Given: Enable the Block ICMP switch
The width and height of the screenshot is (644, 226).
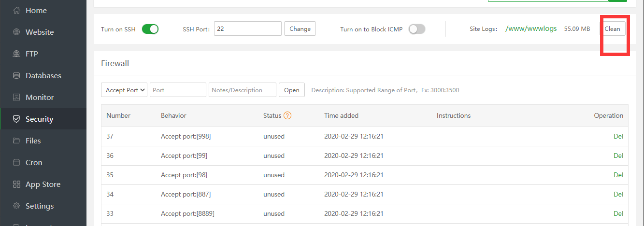Looking at the screenshot, I should pos(417,29).
